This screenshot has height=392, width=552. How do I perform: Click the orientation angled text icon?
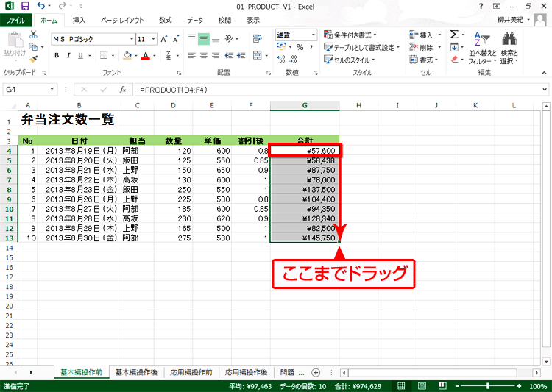(x=229, y=38)
